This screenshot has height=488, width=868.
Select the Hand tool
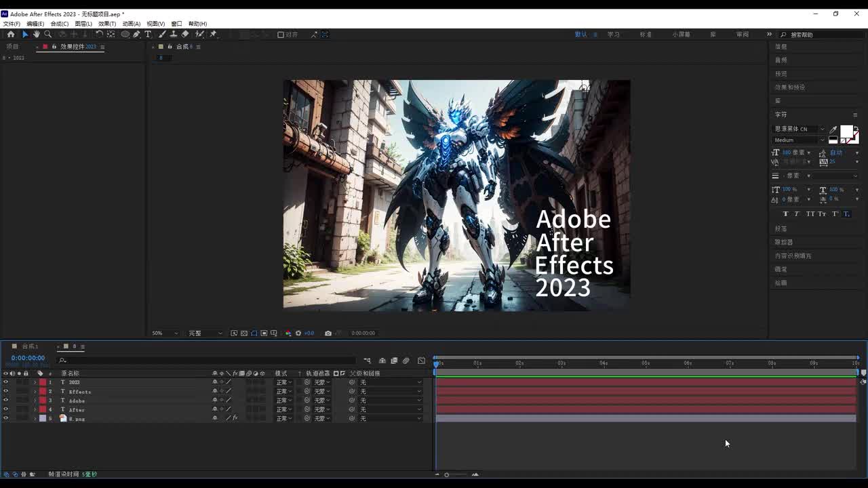36,34
